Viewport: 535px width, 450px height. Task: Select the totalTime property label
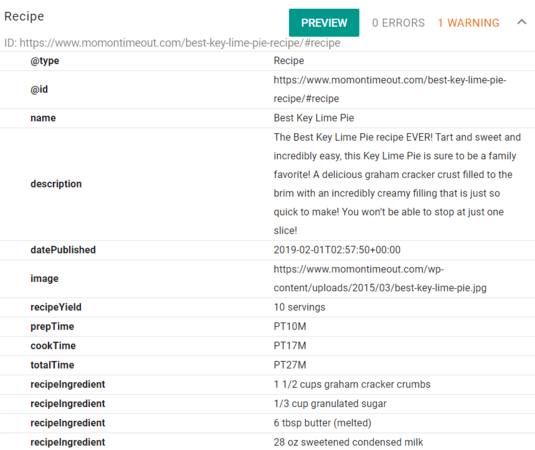click(52, 365)
